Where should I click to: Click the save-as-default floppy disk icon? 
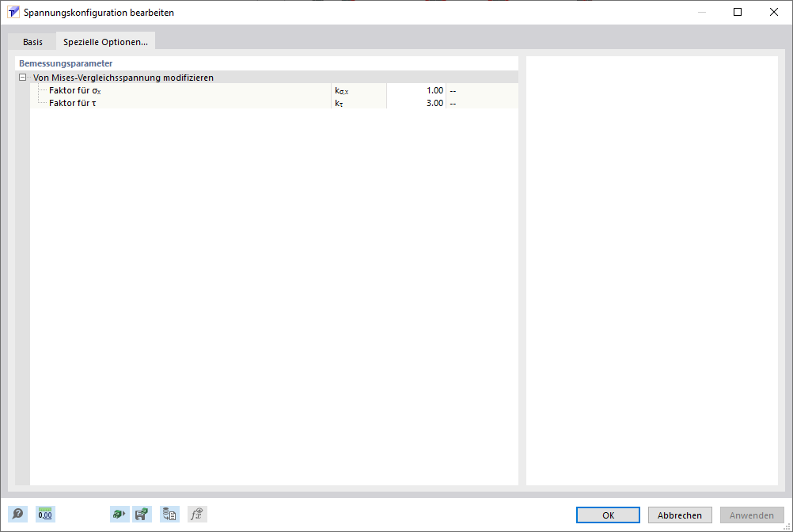click(142, 515)
